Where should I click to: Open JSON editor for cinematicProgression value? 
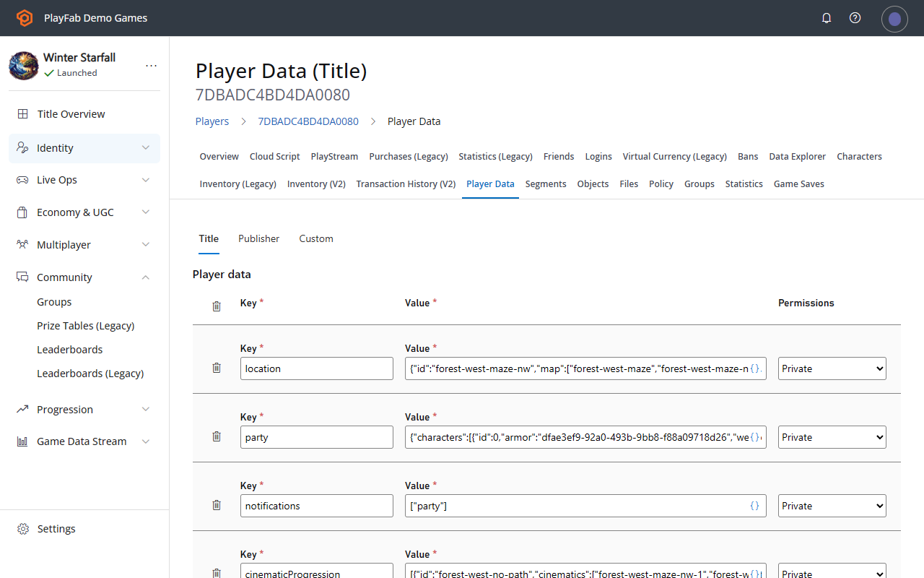(755, 574)
